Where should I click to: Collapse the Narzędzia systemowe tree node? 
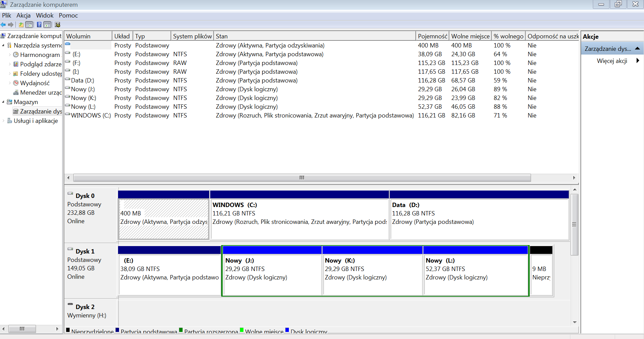click(x=3, y=45)
